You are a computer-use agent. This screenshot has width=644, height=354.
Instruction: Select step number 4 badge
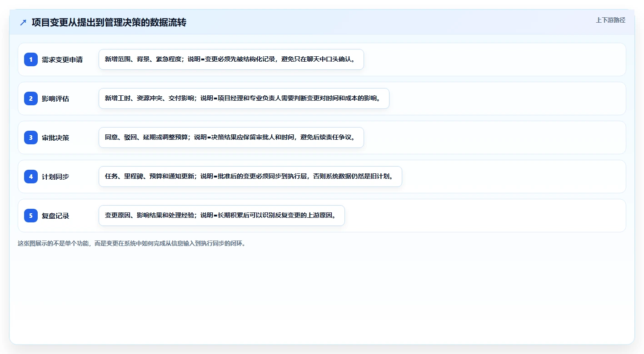31,177
